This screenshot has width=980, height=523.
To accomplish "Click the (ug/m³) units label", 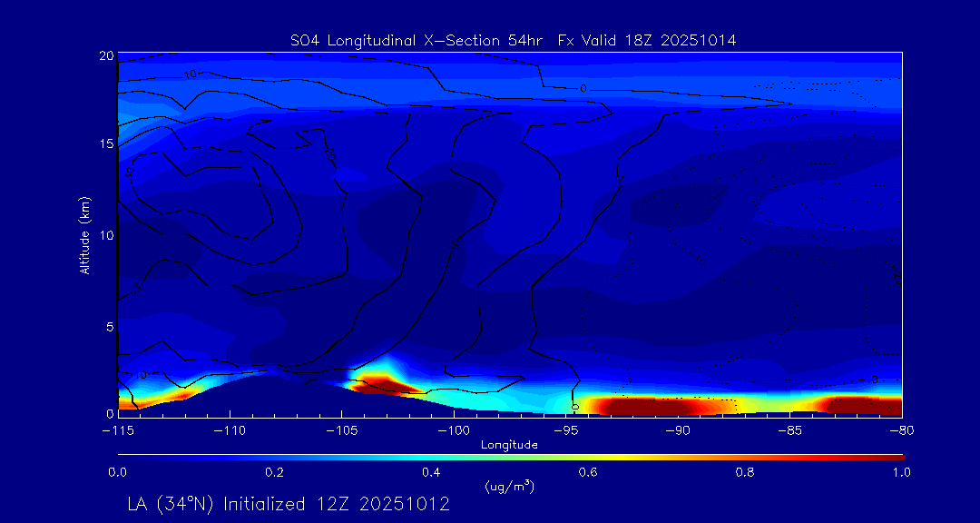I will 509,487.
